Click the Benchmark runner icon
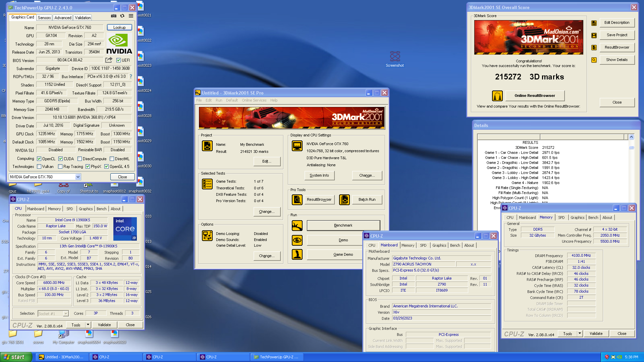Screen dimensions: 644x362 click(x=297, y=226)
